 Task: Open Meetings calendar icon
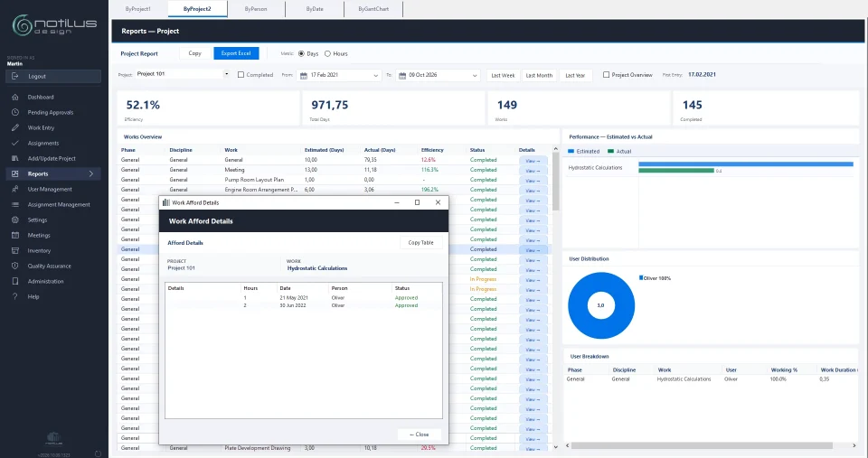tap(15, 235)
